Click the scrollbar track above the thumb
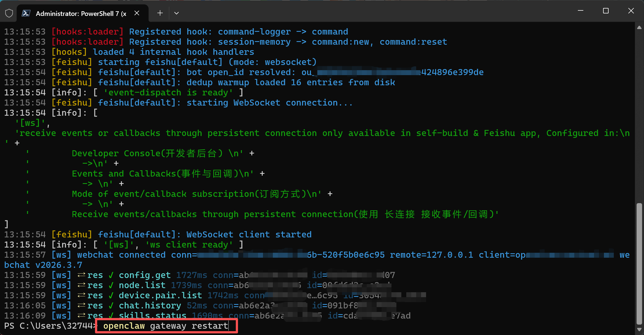The width and height of the screenshot is (644, 335). pyautogui.click(x=639, y=115)
